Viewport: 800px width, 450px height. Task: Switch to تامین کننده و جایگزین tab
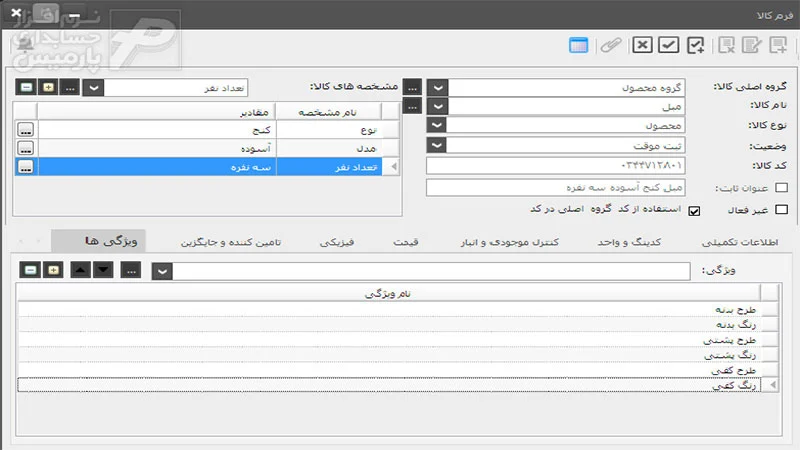tap(231, 242)
